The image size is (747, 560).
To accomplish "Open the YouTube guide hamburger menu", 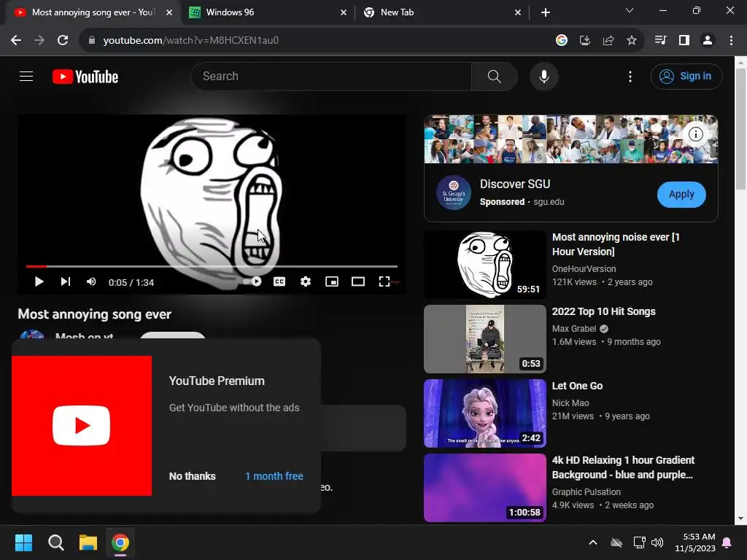I will click(26, 76).
